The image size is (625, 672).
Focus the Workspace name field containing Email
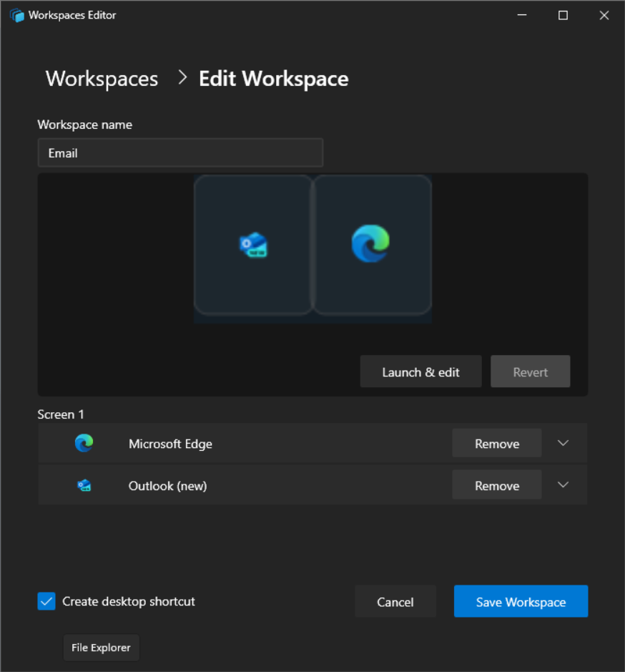coord(180,152)
